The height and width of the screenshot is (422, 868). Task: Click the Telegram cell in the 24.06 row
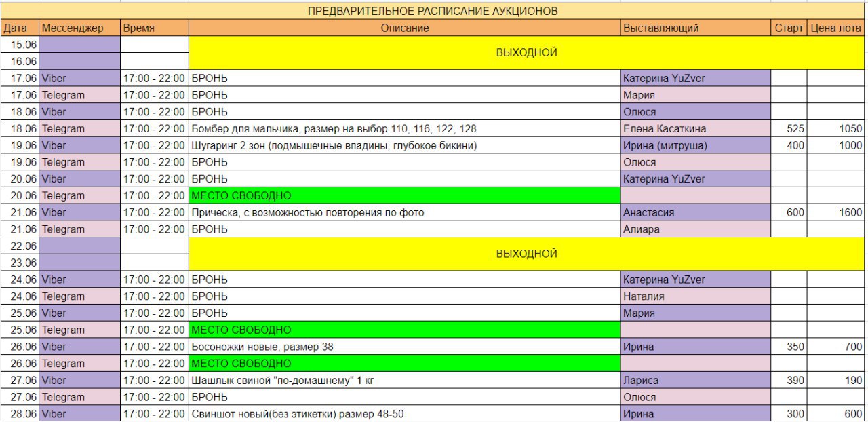click(x=79, y=296)
